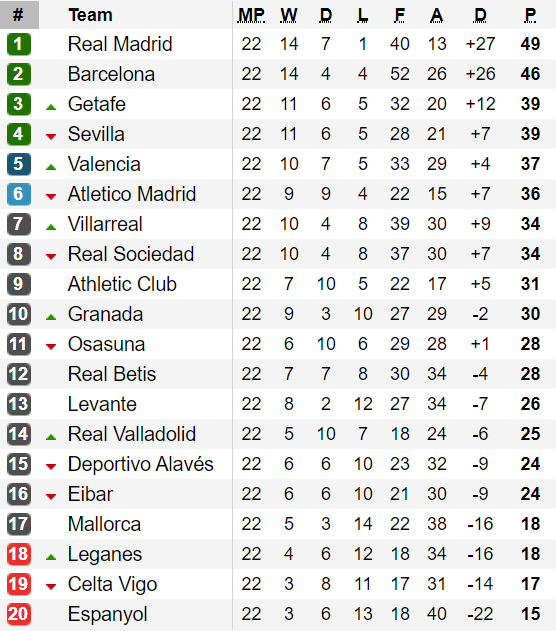The image size is (556, 631).
Task: Select the Atletico Madrid team name
Action: 132,194
